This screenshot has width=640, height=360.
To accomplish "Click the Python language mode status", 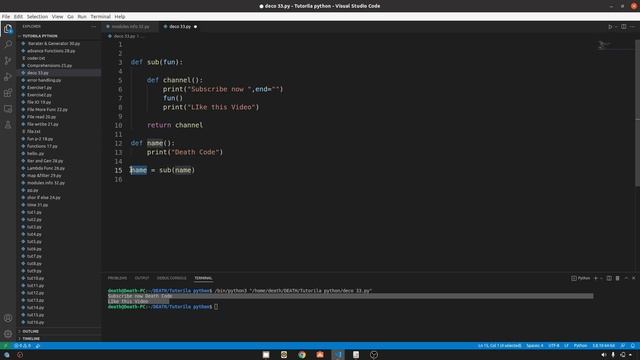I will click(580, 346).
